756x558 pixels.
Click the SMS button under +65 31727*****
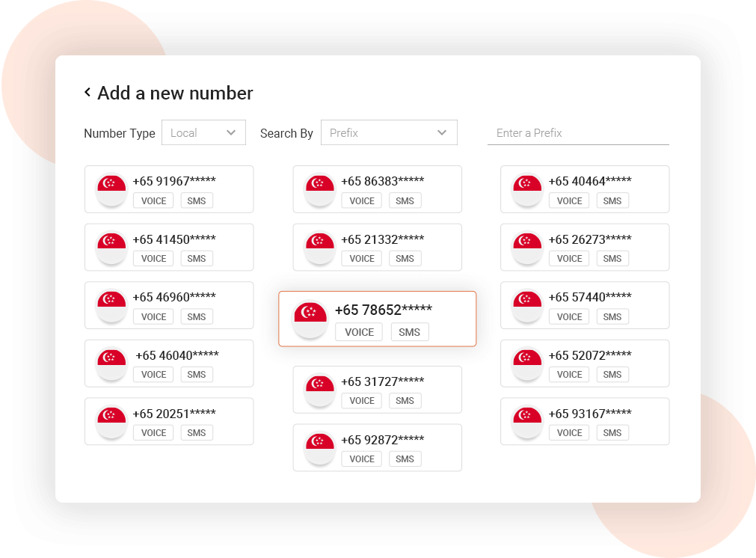405,400
